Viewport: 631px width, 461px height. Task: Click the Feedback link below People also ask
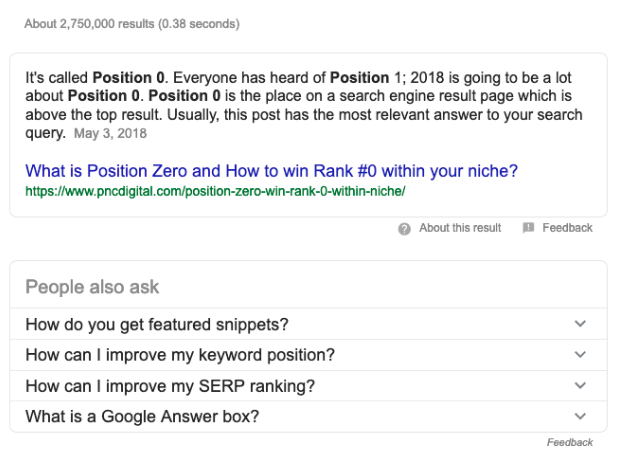(569, 442)
